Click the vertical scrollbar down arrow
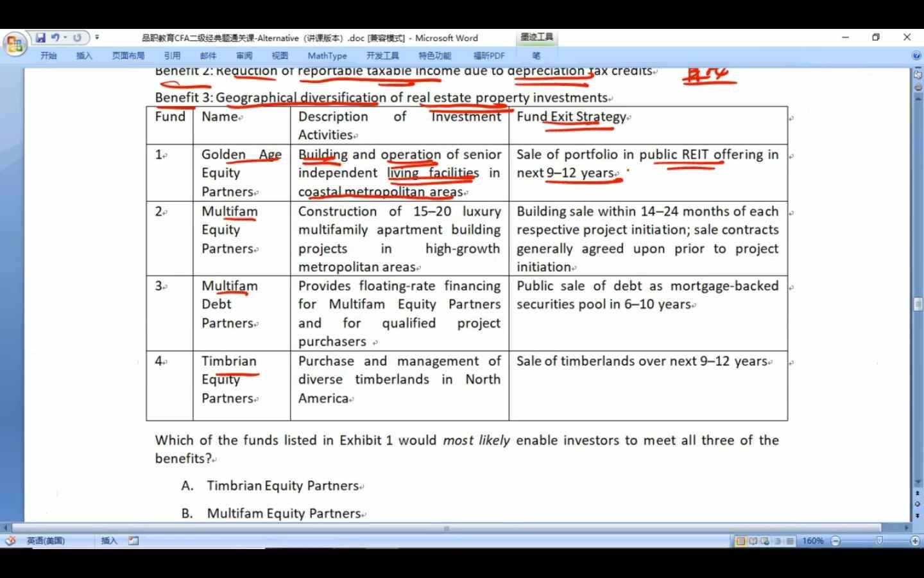Screen dimensions: 924x578 [x=918, y=482]
